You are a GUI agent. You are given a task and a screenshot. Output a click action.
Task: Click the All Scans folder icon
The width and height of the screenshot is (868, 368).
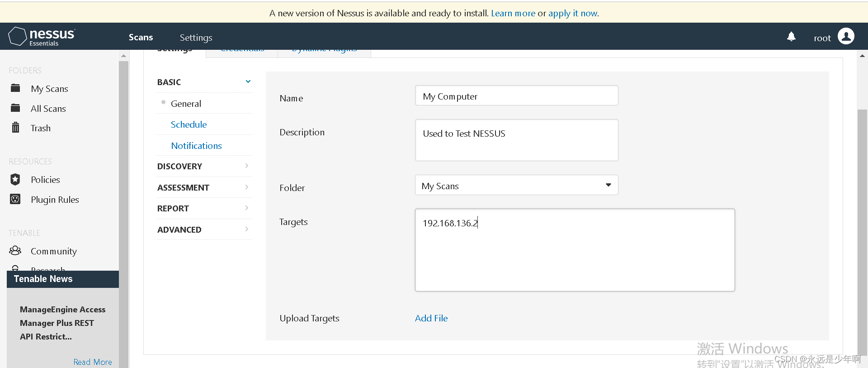point(15,108)
